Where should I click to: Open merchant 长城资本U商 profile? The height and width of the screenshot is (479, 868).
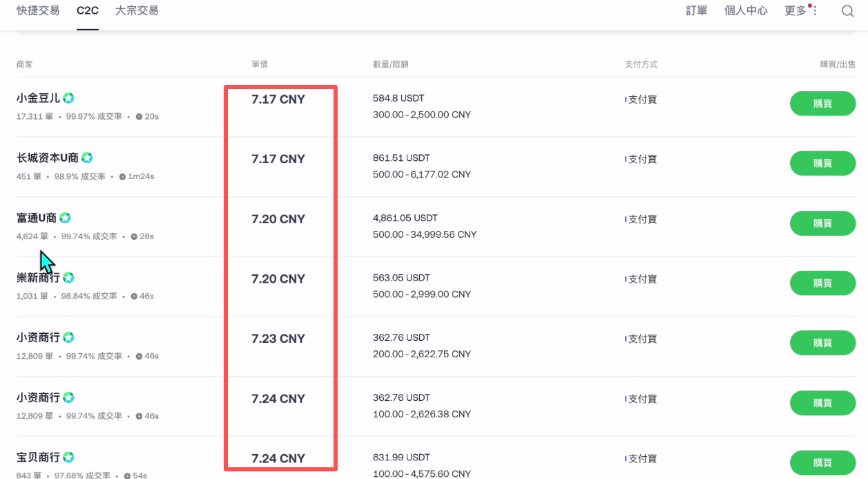tap(48, 158)
